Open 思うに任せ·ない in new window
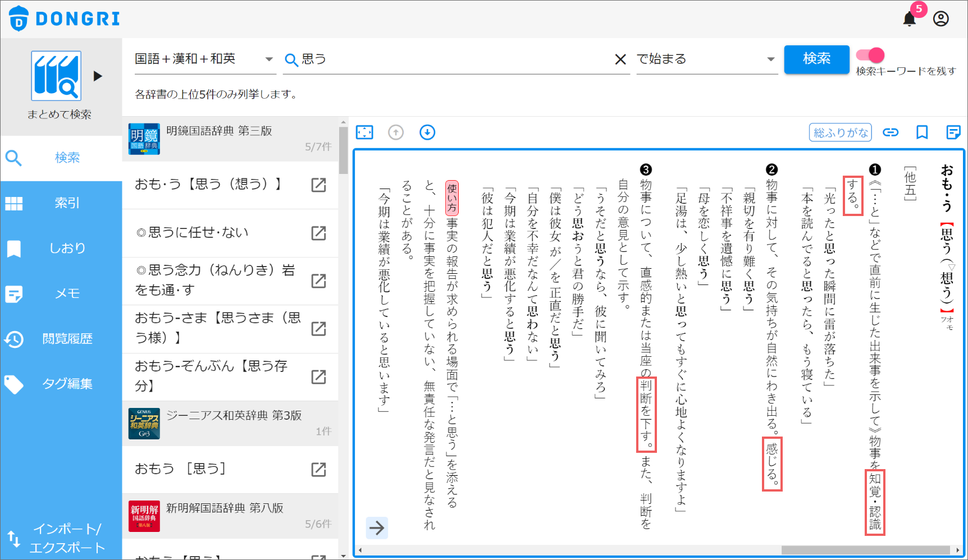This screenshot has height=560, width=968. tap(318, 233)
